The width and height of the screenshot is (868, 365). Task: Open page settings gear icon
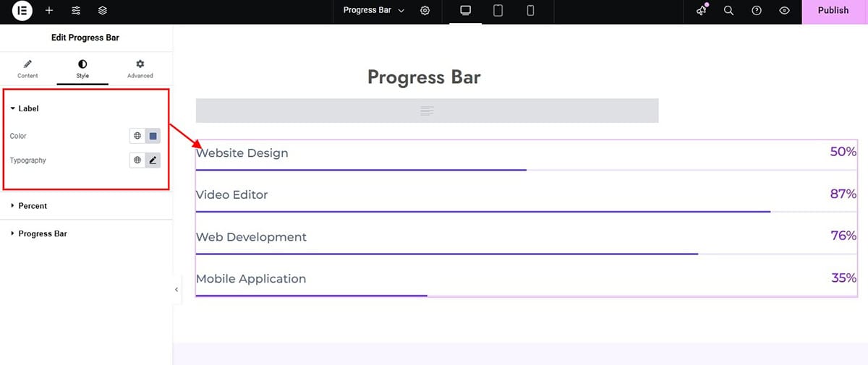coord(425,11)
